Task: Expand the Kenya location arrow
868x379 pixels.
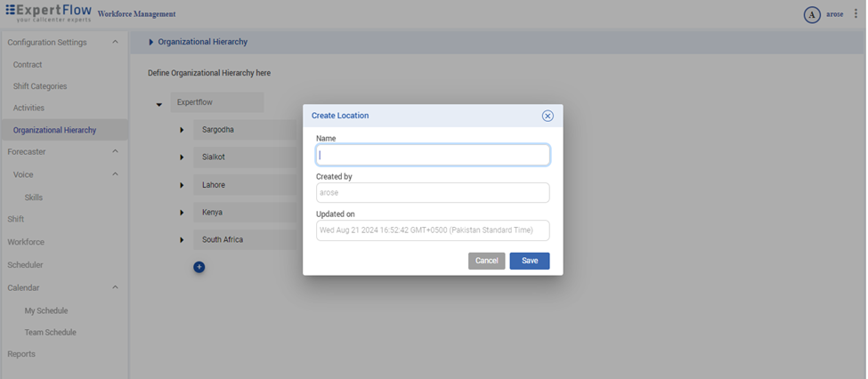Action: [x=182, y=213]
